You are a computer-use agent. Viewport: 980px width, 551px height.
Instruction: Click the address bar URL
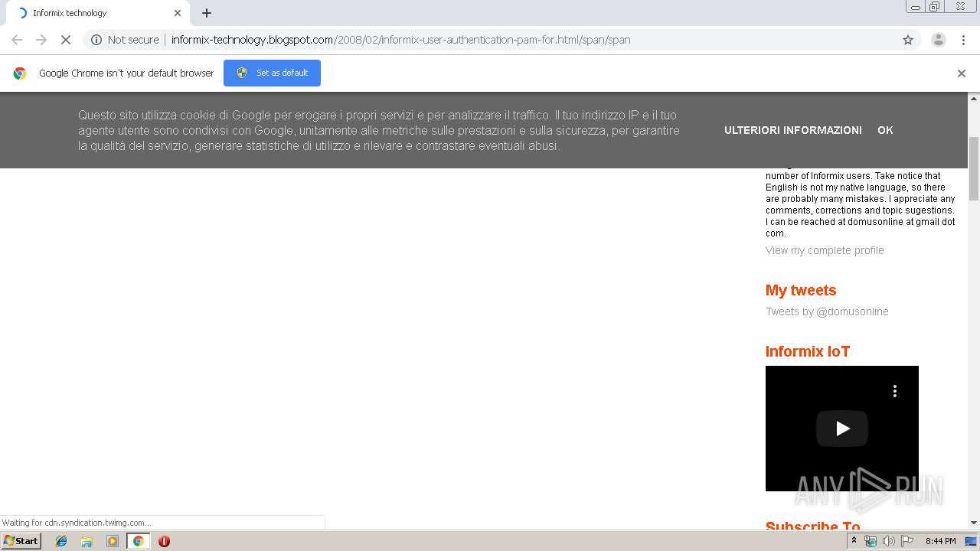[x=400, y=40]
